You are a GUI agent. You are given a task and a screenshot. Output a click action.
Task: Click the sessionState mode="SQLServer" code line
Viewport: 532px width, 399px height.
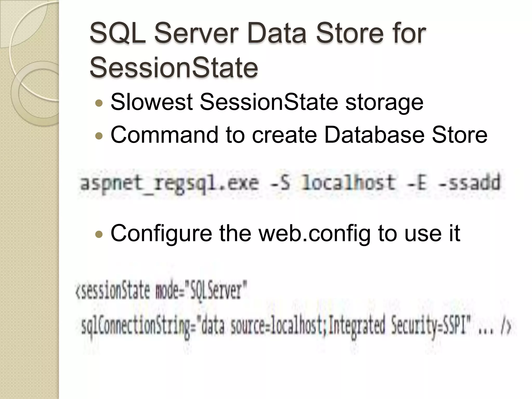coord(161,291)
